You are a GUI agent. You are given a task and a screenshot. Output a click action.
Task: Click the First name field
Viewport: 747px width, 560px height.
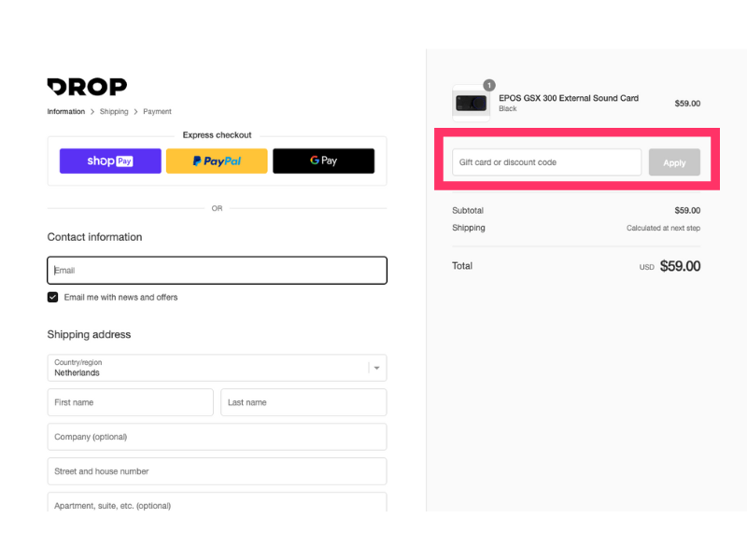pos(130,402)
